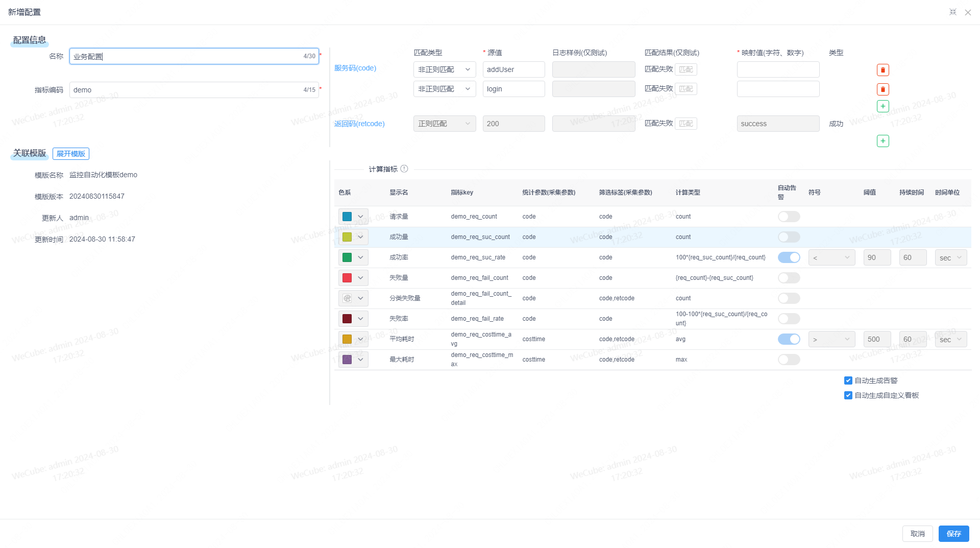Image resolution: width=980 pixels, height=548 pixels.
Task: Delete the login service code row
Action: [x=883, y=89]
